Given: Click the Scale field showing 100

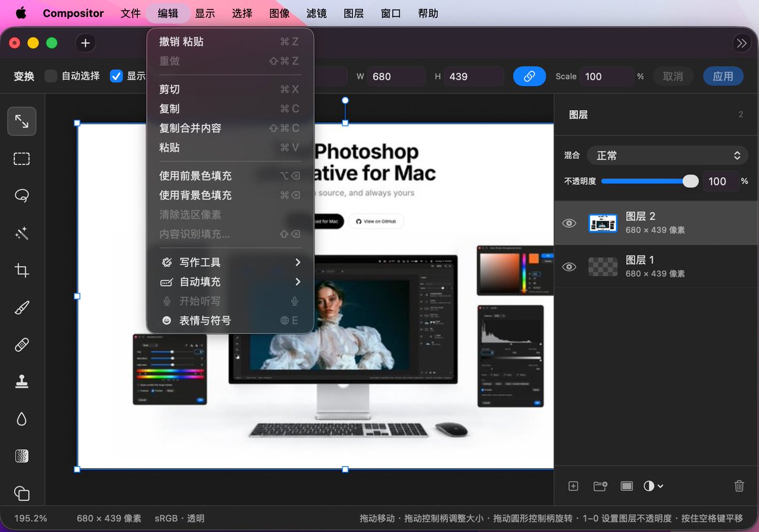Looking at the screenshot, I should (607, 76).
